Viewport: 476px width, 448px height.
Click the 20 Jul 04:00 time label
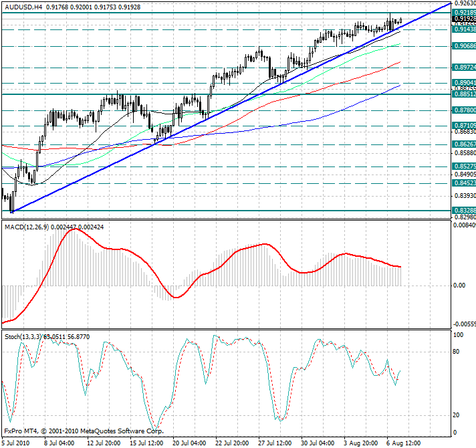(x=189, y=443)
